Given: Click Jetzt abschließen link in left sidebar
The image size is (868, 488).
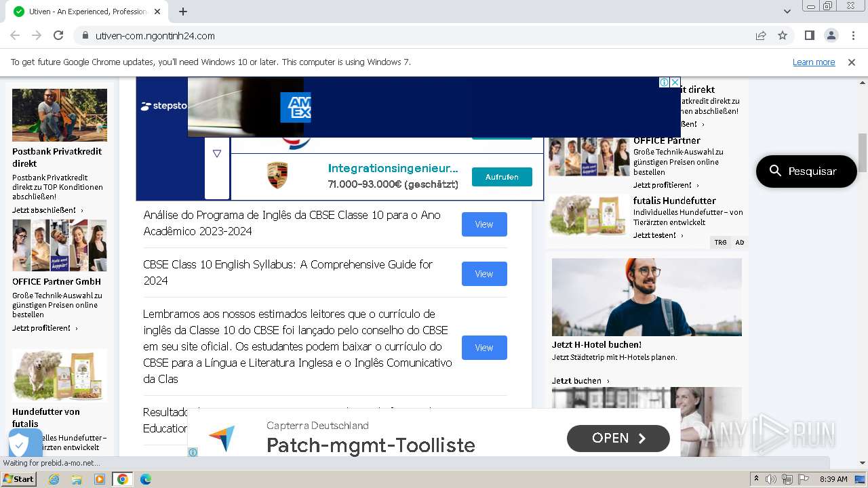Looking at the screenshot, I should pos(47,210).
